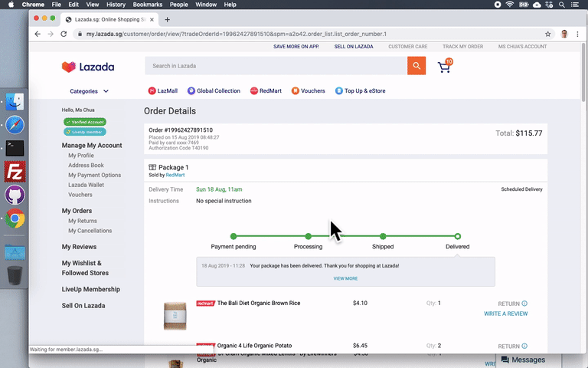The height and width of the screenshot is (368, 588).
Task: Open MS CHUA'S ACCOUNT menu
Action: (x=522, y=47)
